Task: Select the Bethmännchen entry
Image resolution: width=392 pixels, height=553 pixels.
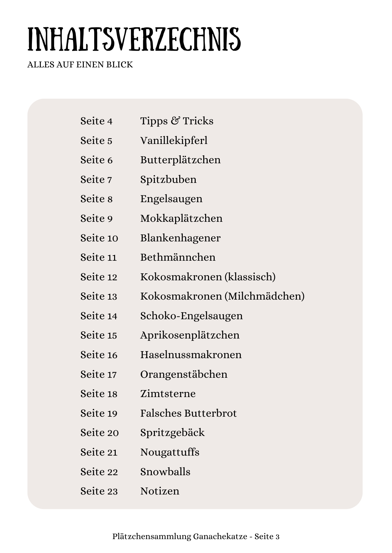Action: pos(178,257)
